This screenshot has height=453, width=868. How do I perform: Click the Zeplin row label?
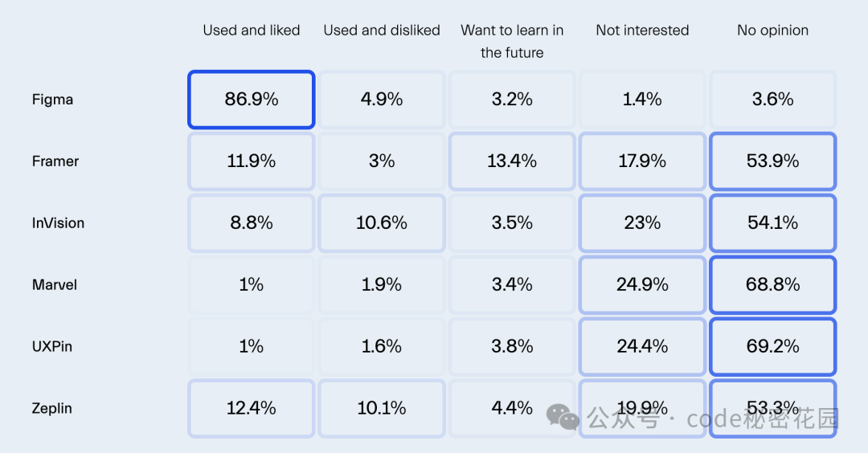52,409
